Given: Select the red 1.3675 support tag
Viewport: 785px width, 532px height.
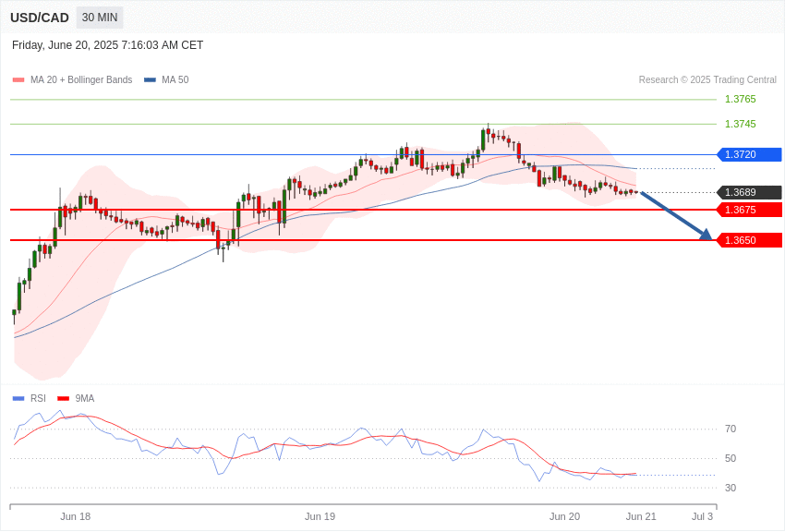Looking at the screenshot, I should 749,210.
